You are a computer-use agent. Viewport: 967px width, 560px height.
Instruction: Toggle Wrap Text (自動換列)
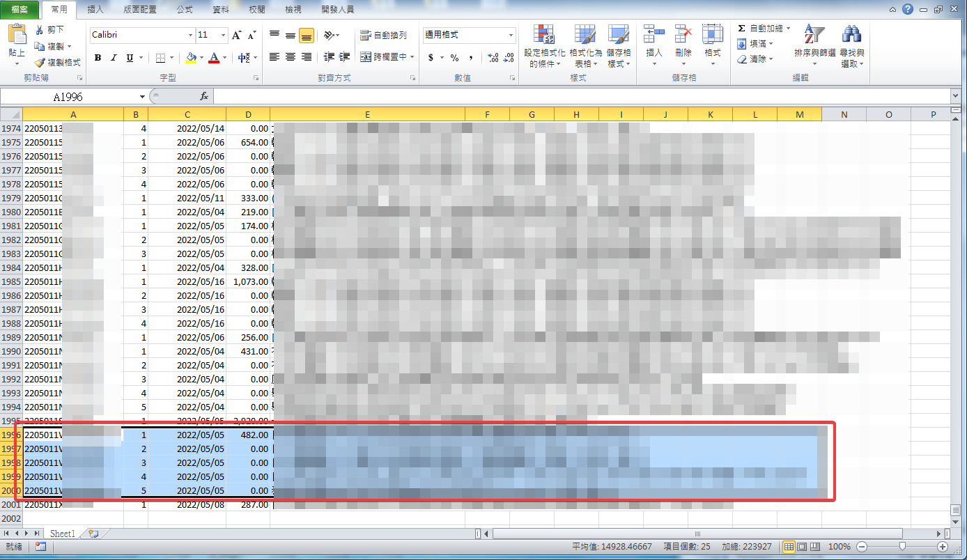point(383,35)
